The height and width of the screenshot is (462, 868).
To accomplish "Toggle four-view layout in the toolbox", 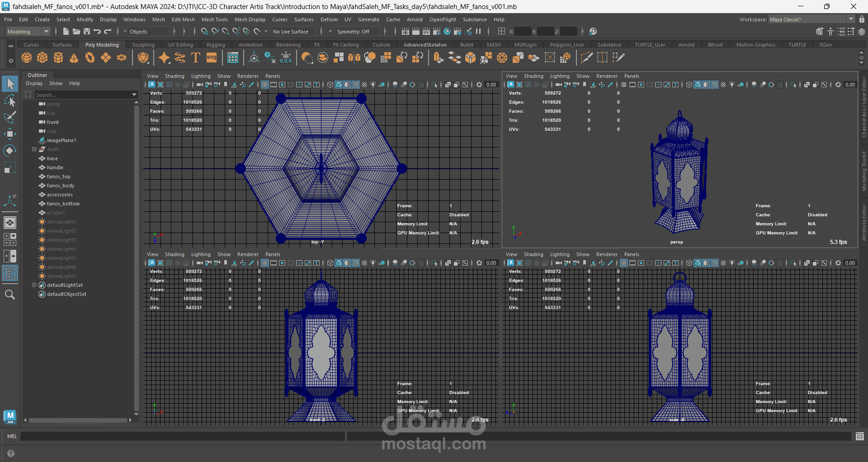I will [x=9, y=239].
